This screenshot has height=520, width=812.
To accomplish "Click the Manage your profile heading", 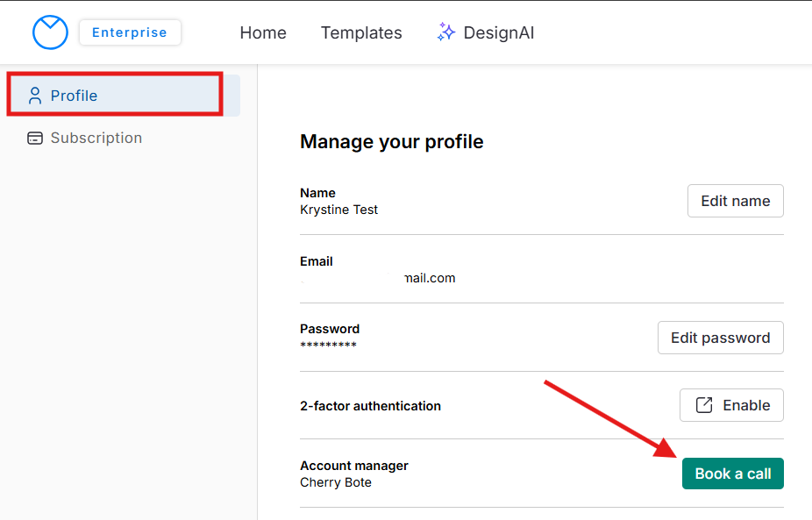I will click(x=391, y=141).
